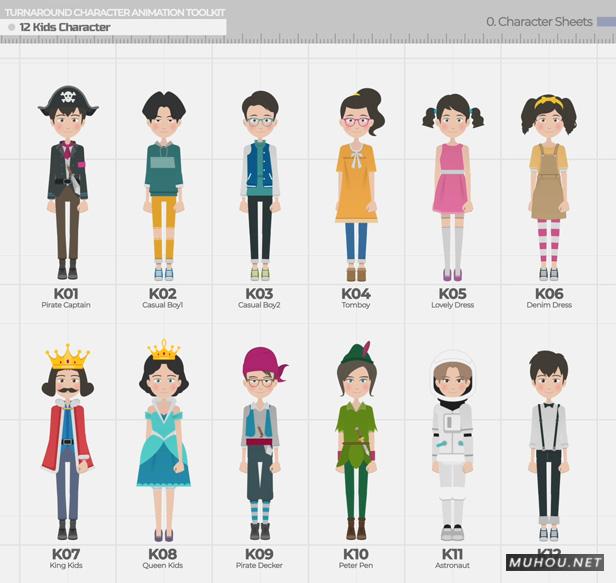
Task: Select the K11 Astronaut character
Action: (x=453, y=446)
